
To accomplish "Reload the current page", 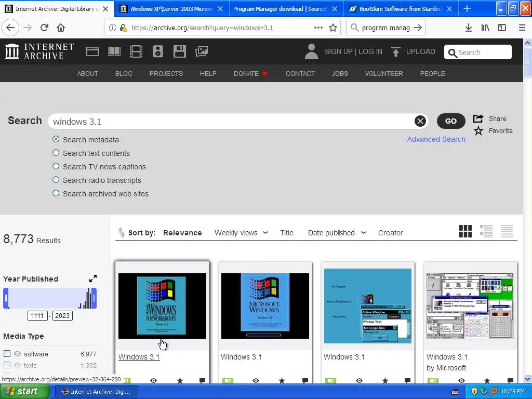I will point(44,28).
